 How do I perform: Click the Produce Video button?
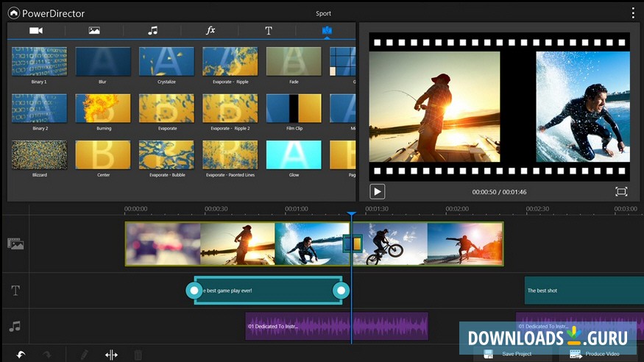point(595,355)
